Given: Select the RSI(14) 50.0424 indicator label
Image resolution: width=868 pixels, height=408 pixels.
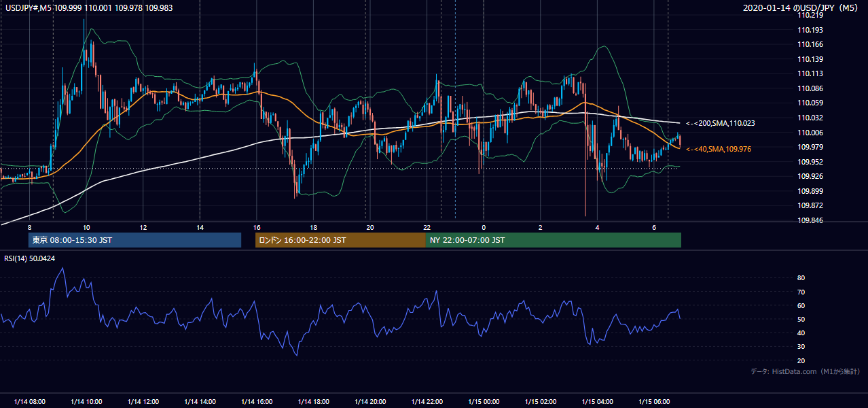Looking at the screenshot, I should pyautogui.click(x=29, y=258).
